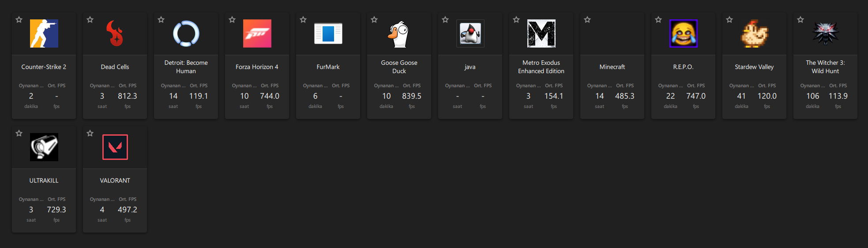This screenshot has height=248, width=868.
Task: Click the Counter-Strike 2 game icon
Action: coord(44,33)
